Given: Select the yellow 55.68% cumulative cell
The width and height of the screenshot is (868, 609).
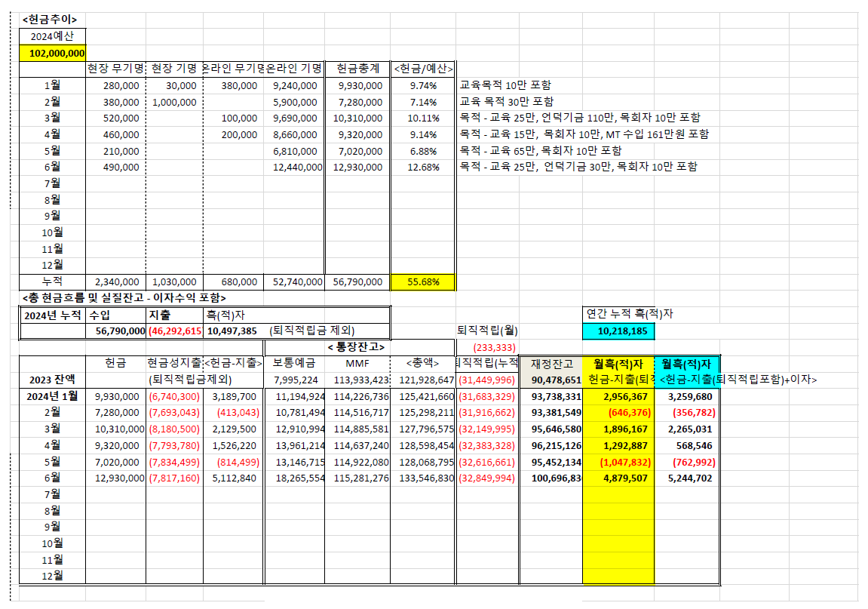Looking at the screenshot, I should tap(422, 282).
